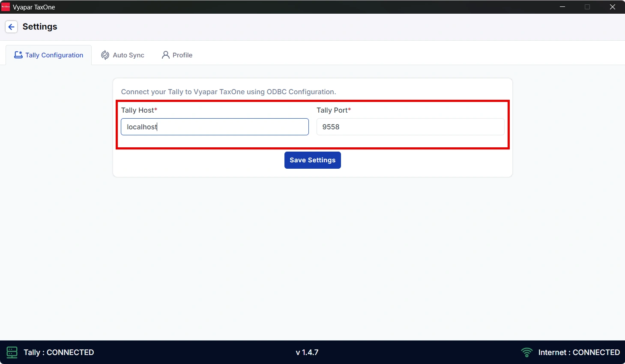Click the v 1.4.7 version label
This screenshot has width=625, height=364.
click(x=307, y=352)
